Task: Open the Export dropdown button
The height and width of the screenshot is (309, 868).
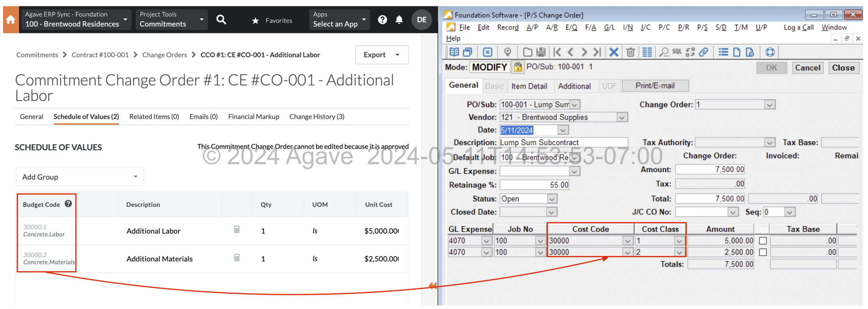Action: (x=382, y=55)
